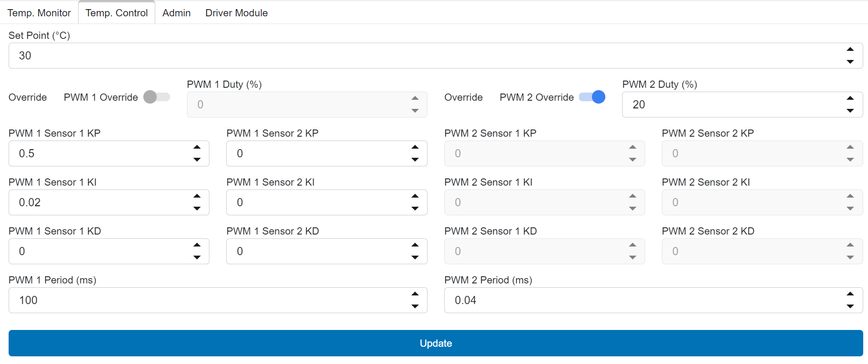Click up arrow on PWM 2 Duty
Image resolution: width=868 pixels, height=364 pixels.
(x=850, y=98)
